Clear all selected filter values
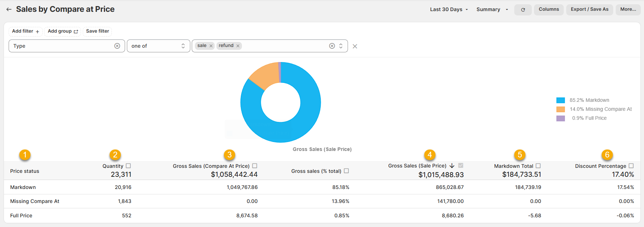Image resolution: width=644 pixels, height=227 pixels. coord(332,46)
